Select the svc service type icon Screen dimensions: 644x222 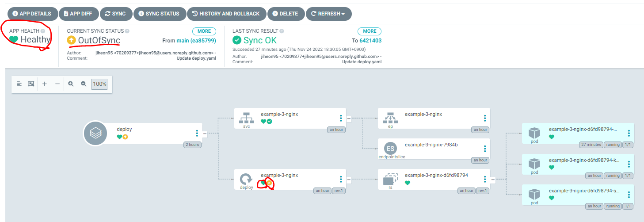pos(247,119)
